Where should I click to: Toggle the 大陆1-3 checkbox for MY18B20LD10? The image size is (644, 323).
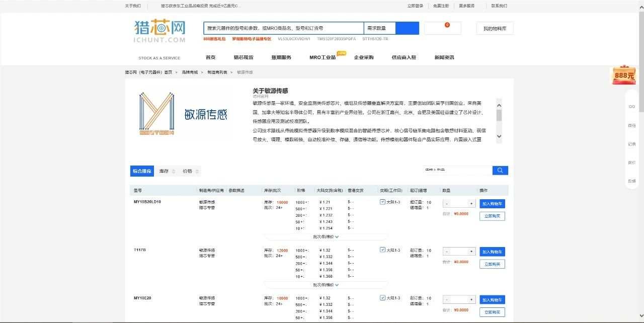(382, 202)
